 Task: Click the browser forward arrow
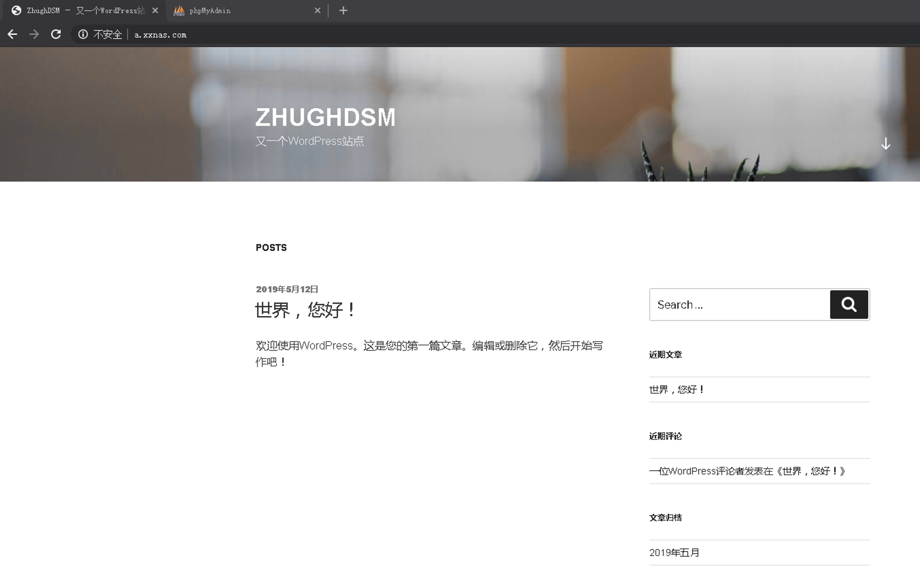point(34,34)
